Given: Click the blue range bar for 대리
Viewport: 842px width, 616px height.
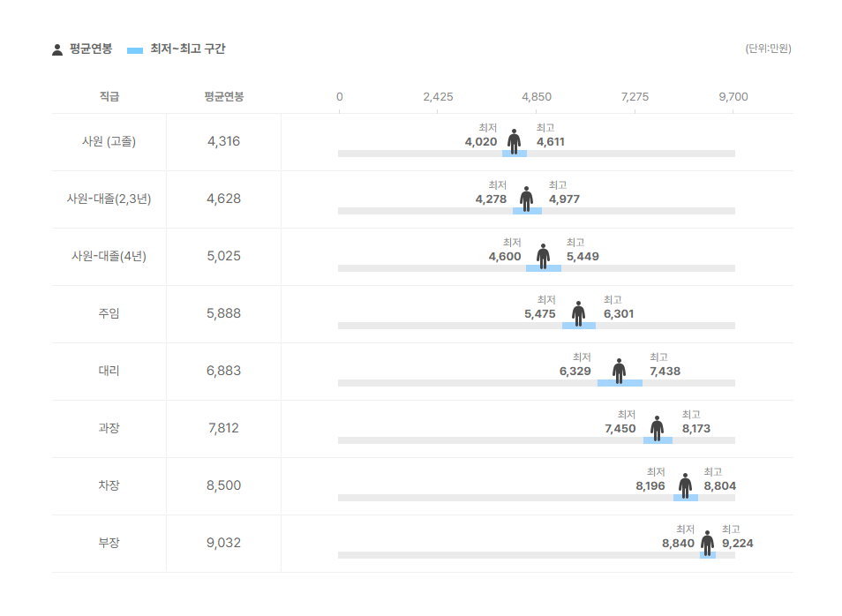Looking at the screenshot, I should [620, 383].
